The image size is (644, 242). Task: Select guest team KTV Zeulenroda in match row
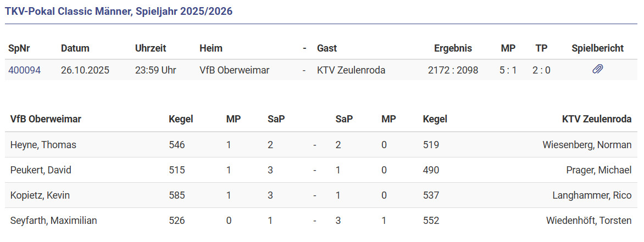[351, 70]
